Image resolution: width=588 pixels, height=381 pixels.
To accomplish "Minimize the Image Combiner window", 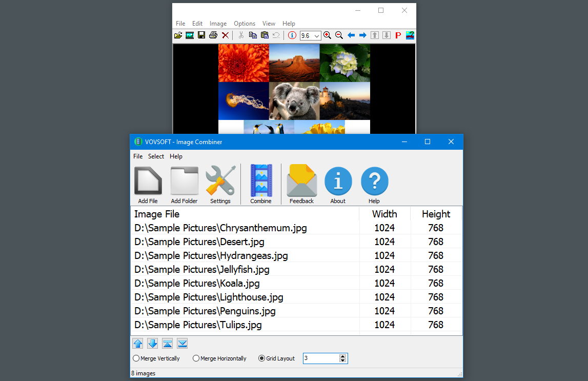I will [x=404, y=142].
